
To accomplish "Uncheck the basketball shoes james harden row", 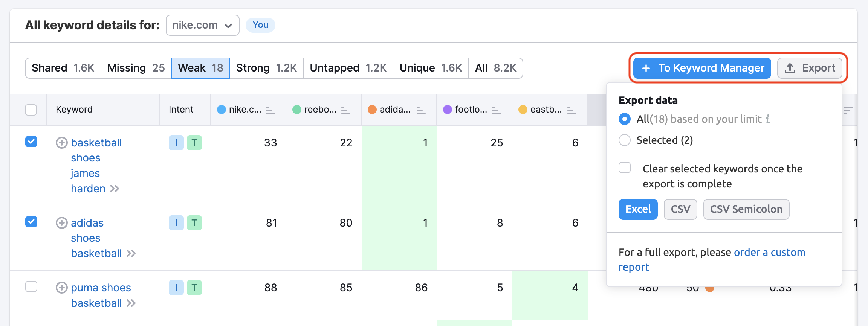I will 31,142.
